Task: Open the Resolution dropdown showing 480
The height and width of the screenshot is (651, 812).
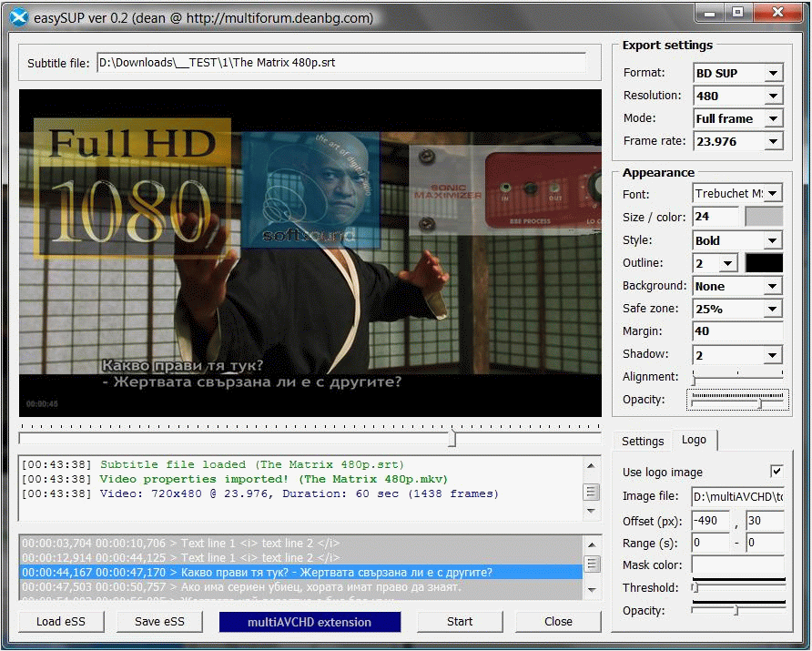Action: pyautogui.click(x=737, y=96)
